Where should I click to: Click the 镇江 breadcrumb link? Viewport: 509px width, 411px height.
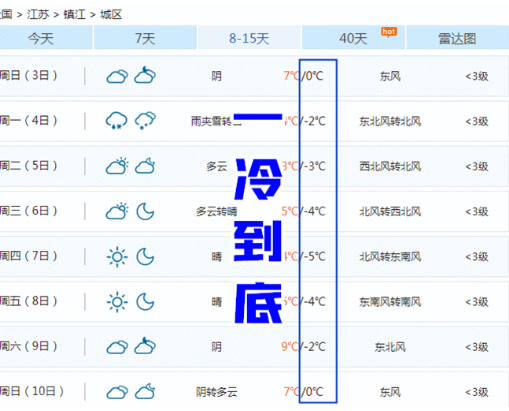point(74,14)
